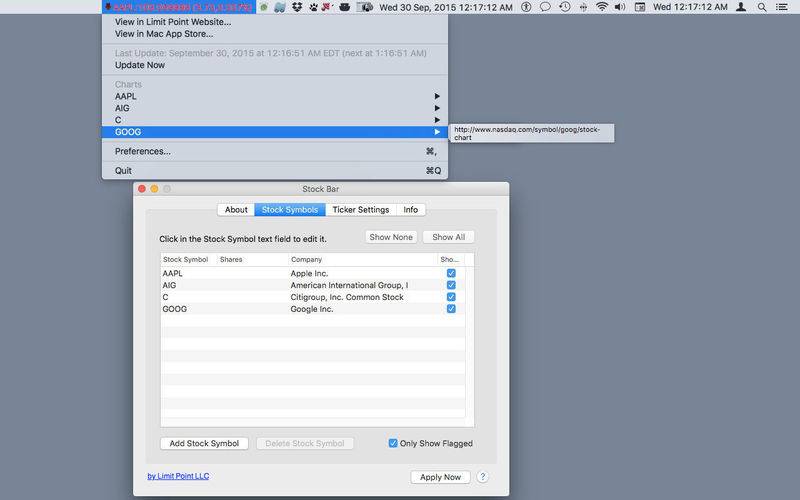Click the Sho... column header

[451, 259]
